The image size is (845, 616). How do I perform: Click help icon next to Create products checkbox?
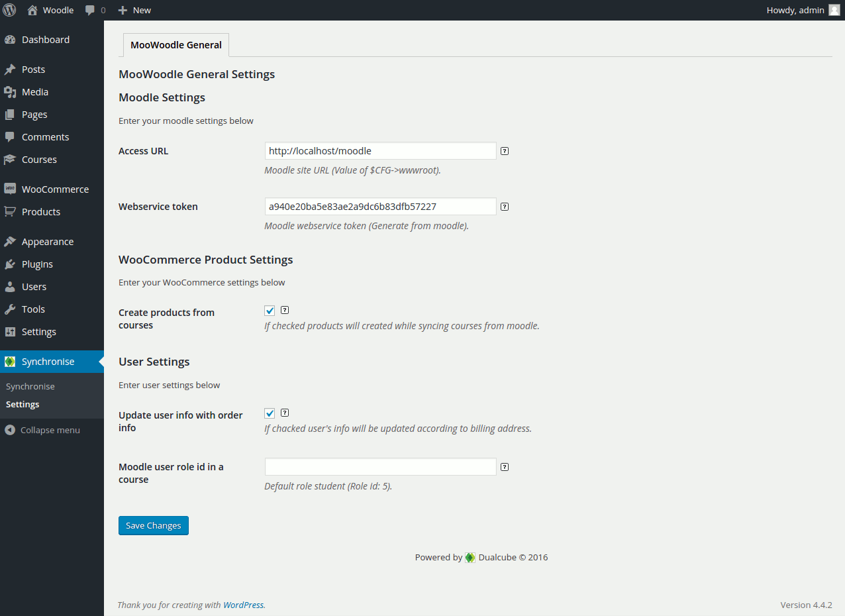(285, 310)
